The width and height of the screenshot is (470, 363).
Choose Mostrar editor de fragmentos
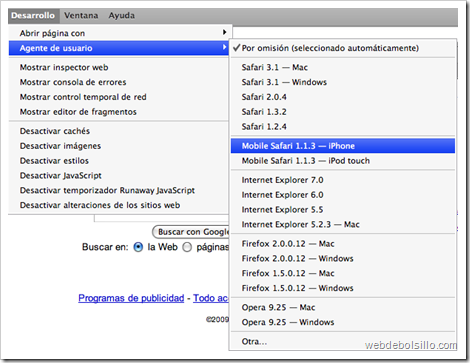tap(118, 112)
